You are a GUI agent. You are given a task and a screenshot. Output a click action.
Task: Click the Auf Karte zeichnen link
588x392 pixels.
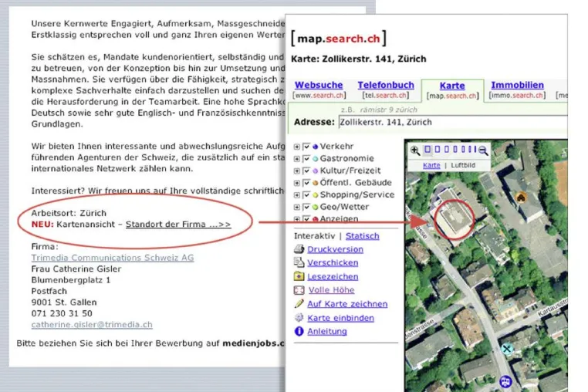coord(347,304)
